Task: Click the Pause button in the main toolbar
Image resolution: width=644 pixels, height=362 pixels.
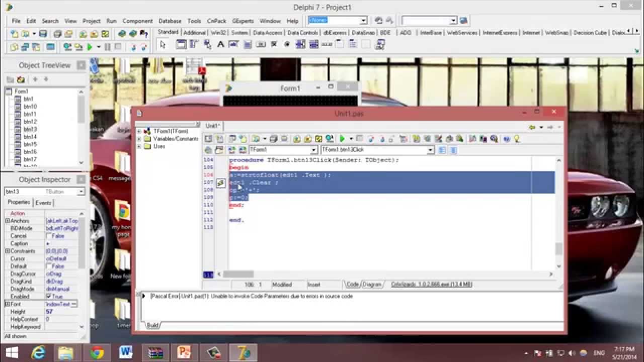Action: point(107,47)
